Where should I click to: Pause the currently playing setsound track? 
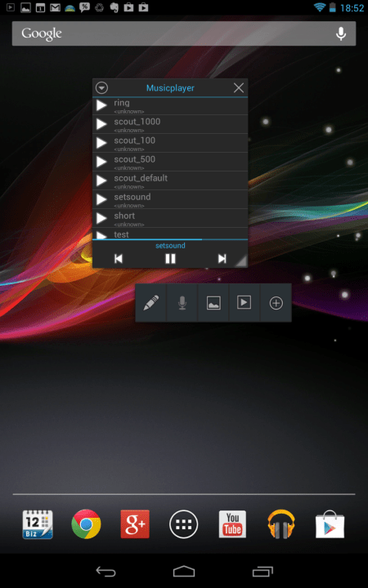170,259
